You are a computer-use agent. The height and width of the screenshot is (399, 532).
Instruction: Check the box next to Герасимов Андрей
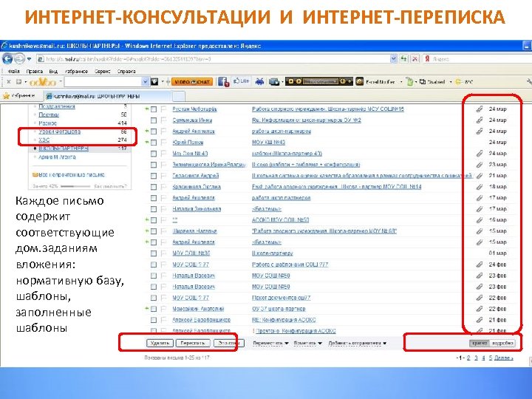click(x=154, y=176)
